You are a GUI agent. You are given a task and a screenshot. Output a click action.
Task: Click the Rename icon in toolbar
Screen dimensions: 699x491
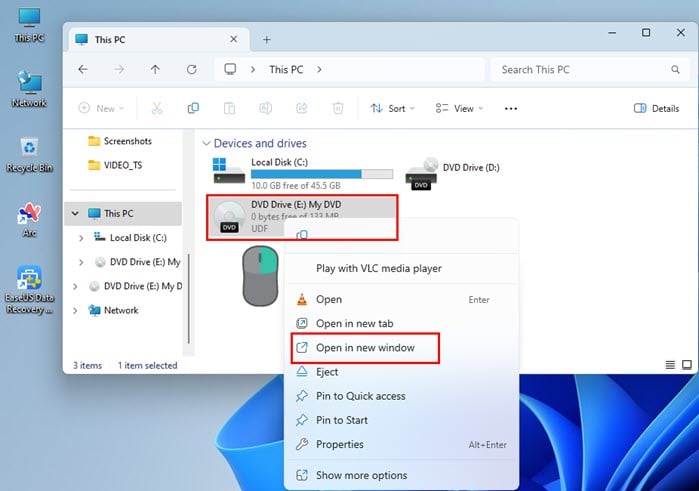point(266,108)
